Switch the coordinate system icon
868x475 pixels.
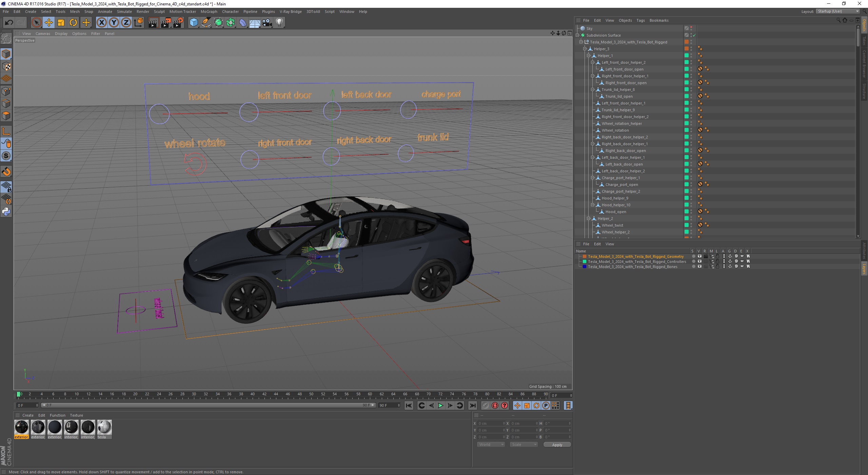(138, 23)
